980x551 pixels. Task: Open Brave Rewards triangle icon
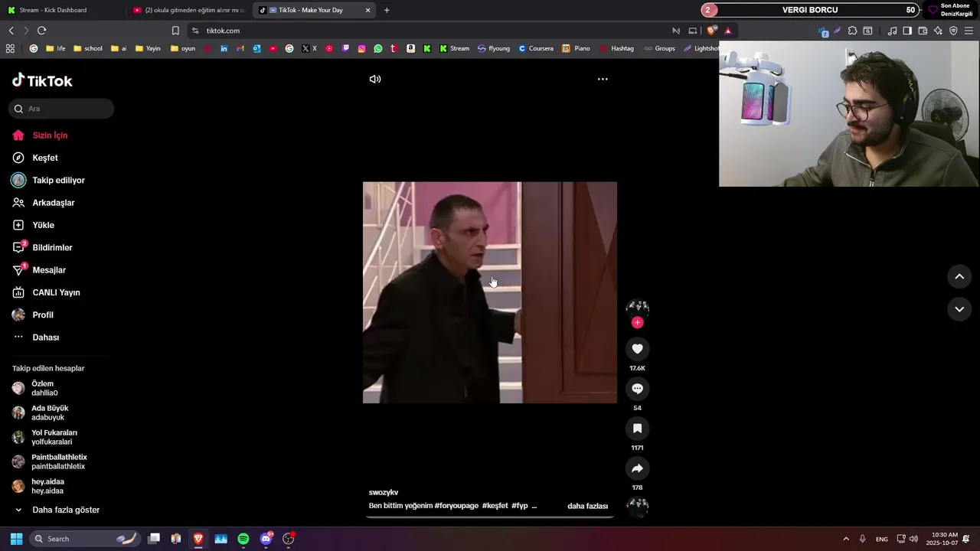[x=728, y=31]
